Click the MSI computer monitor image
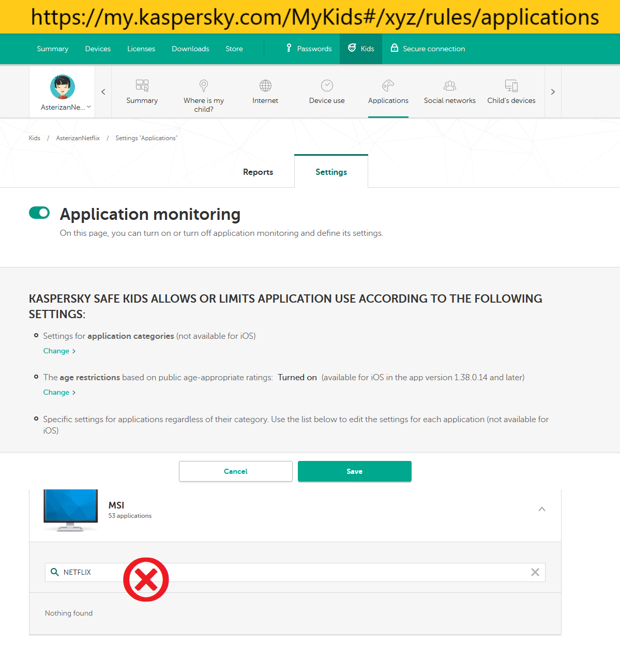This screenshot has height=672, width=620. tap(71, 510)
